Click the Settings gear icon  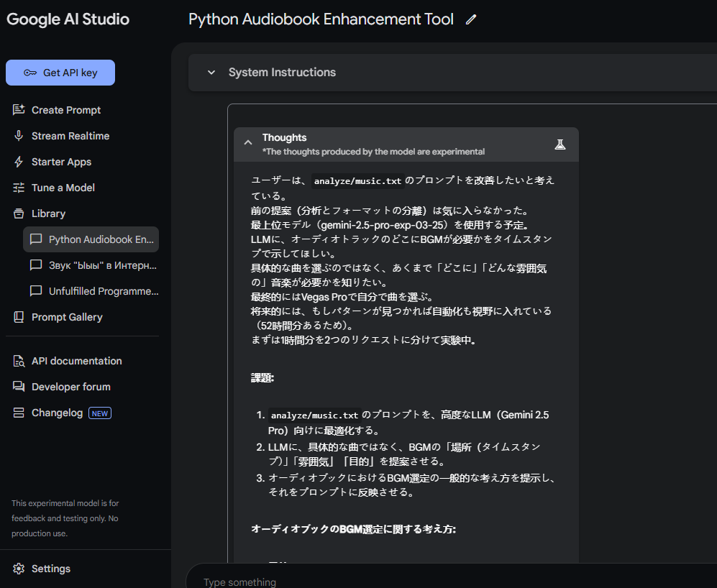19,569
